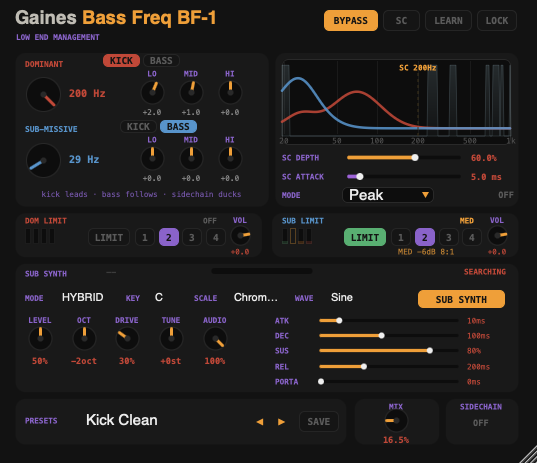Image resolution: width=537 pixels, height=463 pixels.
Task: Click the PORTA slider handle
Action: click(x=321, y=381)
